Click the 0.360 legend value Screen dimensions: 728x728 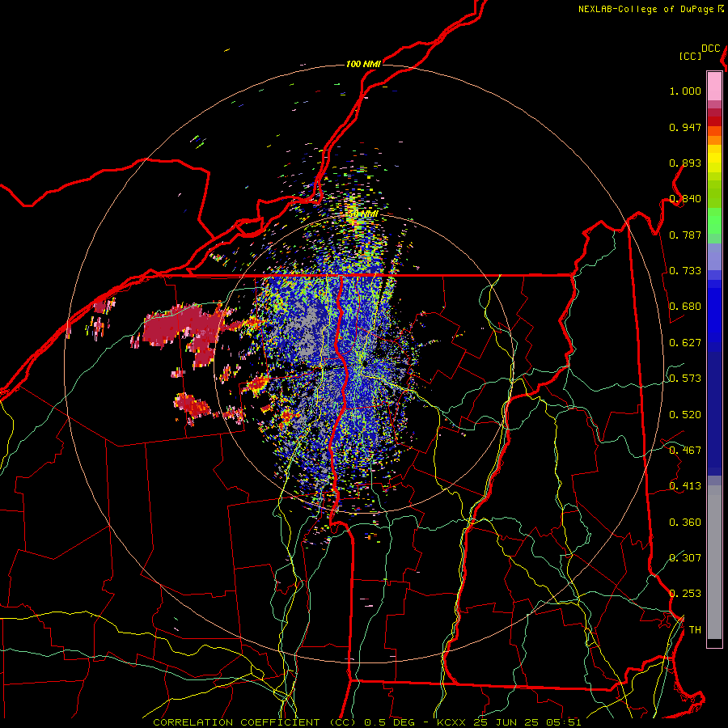(x=685, y=523)
